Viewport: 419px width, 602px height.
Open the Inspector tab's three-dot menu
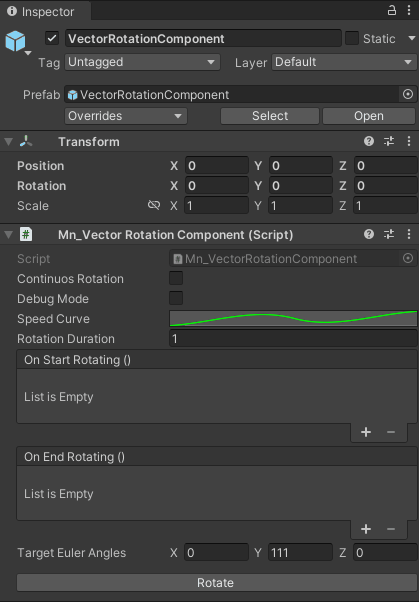409,10
